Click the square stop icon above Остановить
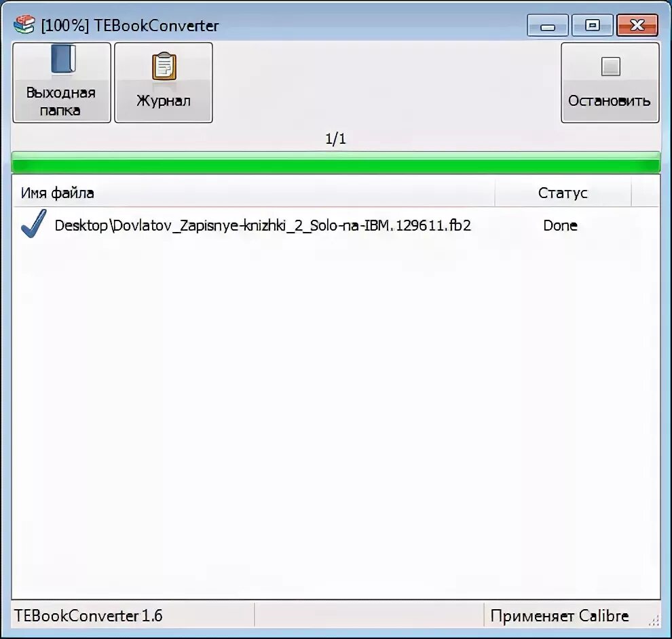The width and height of the screenshot is (672, 639). point(610,66)
